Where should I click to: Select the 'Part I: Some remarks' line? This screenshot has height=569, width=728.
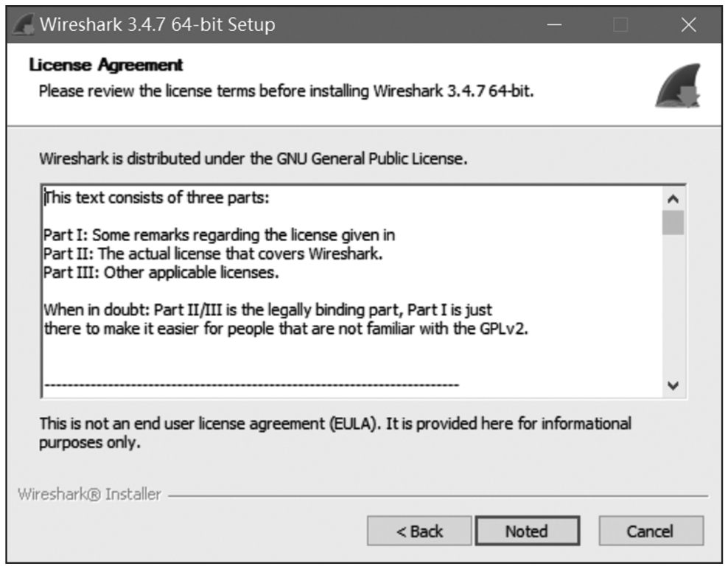click(220, 236)
